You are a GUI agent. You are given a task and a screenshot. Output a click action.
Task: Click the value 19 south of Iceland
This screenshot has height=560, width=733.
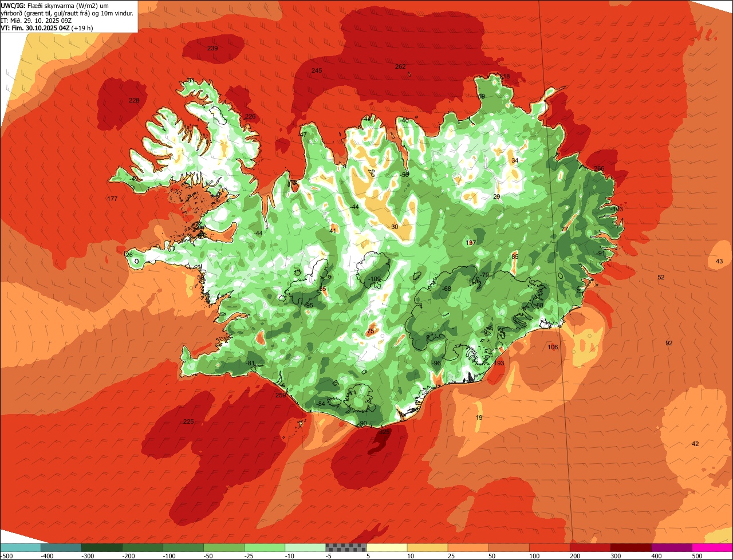(x=479, y=417)
